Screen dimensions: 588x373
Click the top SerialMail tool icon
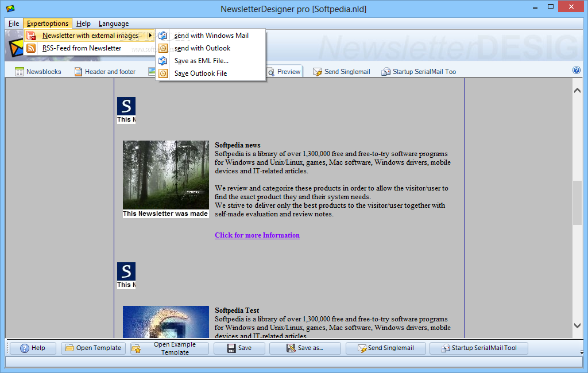point(385,72)
